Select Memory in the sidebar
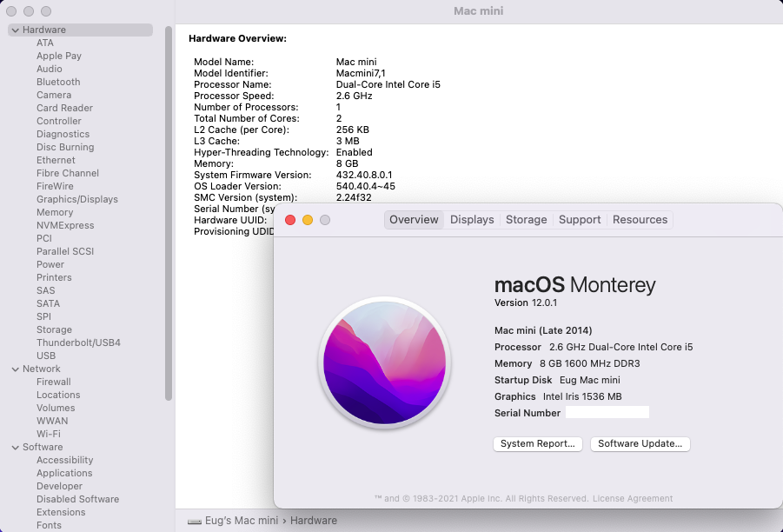 (55, 212)
